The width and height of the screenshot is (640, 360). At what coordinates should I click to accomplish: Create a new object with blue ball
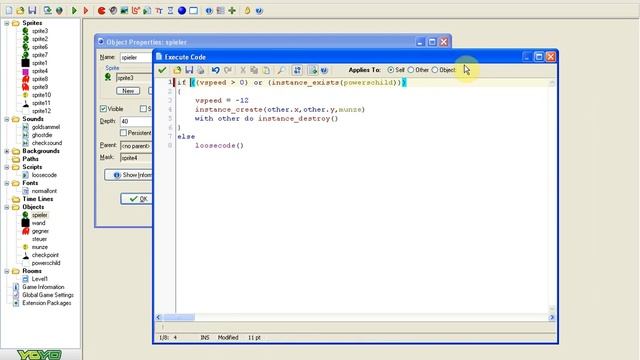182,11
